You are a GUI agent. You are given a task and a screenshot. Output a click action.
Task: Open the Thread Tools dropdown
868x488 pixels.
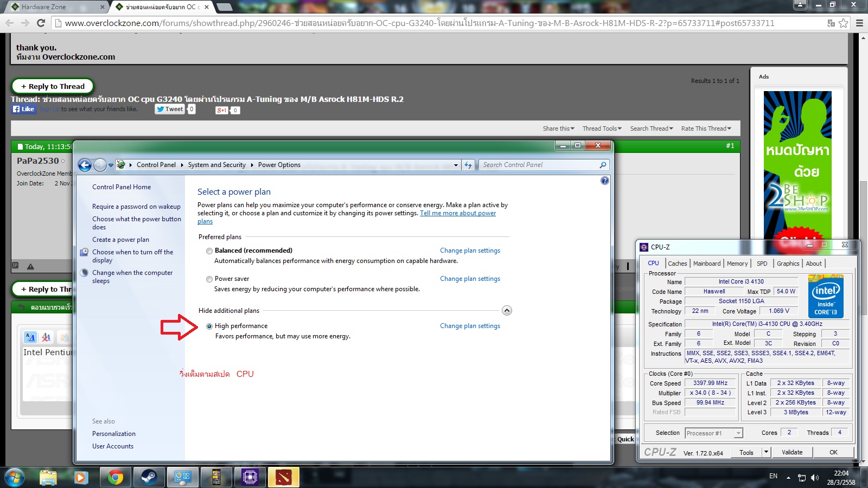pos(602,129)
